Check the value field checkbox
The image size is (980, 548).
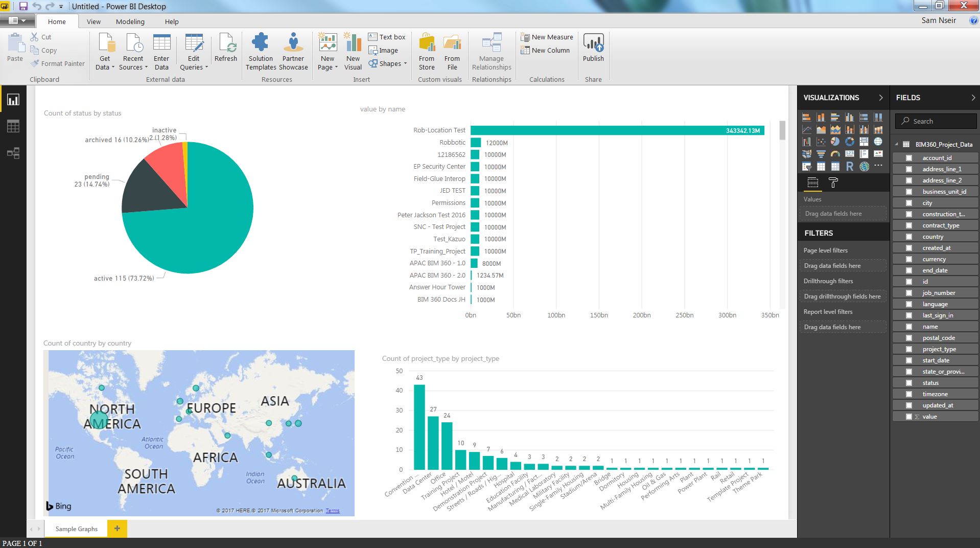[x=908, y=417]
